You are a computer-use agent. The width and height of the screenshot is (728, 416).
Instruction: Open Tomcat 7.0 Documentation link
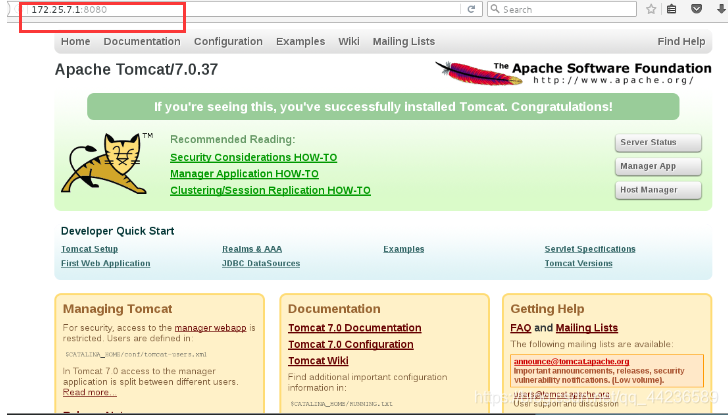coord(355,328)
